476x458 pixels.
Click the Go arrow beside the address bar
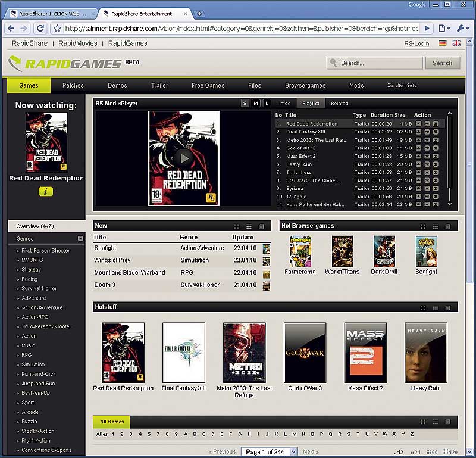coord(427,28)
